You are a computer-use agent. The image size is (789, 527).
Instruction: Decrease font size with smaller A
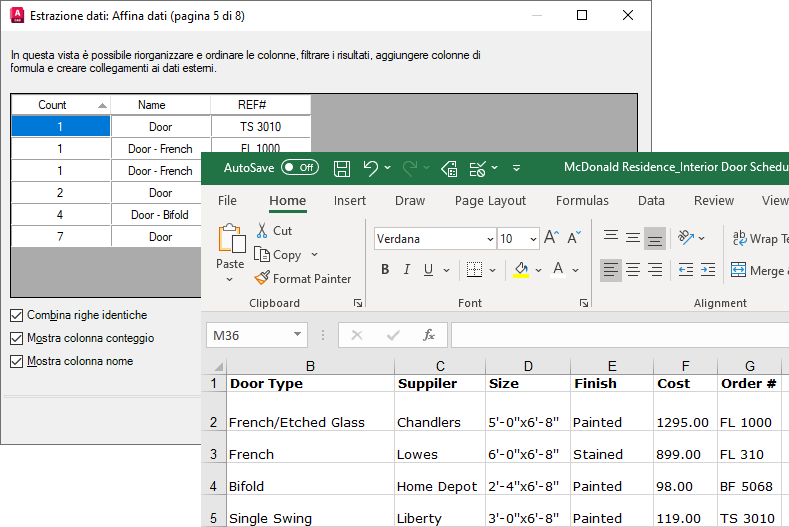click(x=574, y=238)
